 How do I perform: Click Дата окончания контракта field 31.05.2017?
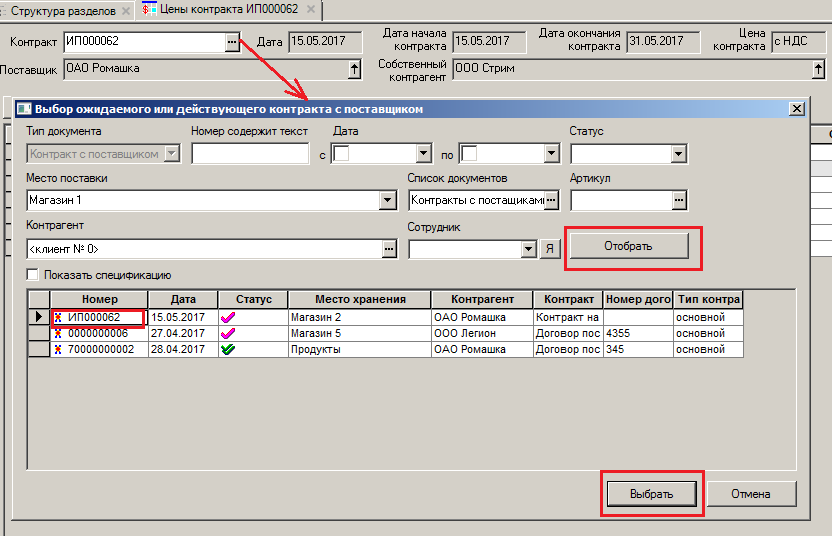pos(663,42)
